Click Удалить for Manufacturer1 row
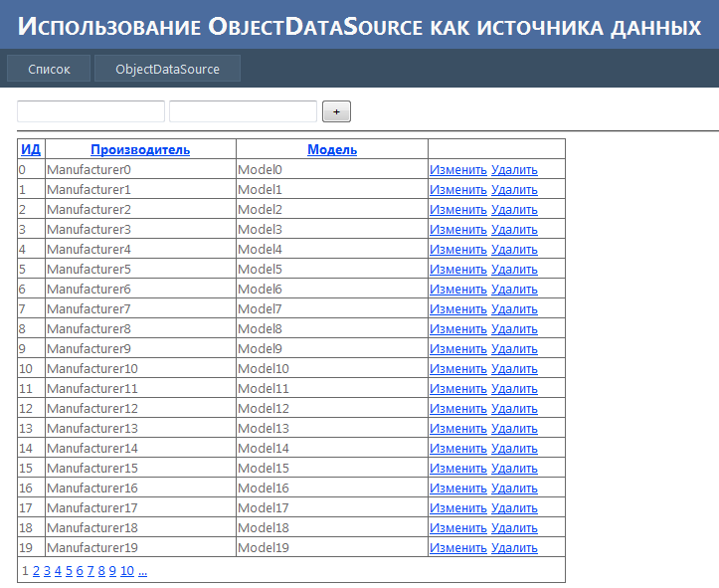Image resolution: width=719 pixels, height=588 pixels. (x=514, y=189)
